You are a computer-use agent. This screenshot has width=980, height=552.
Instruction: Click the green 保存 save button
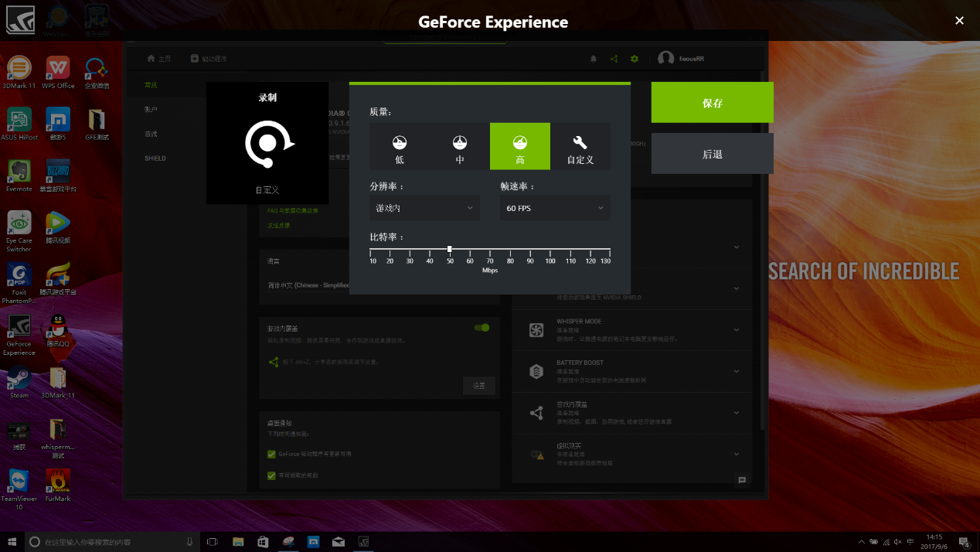(x=713, y=103)
